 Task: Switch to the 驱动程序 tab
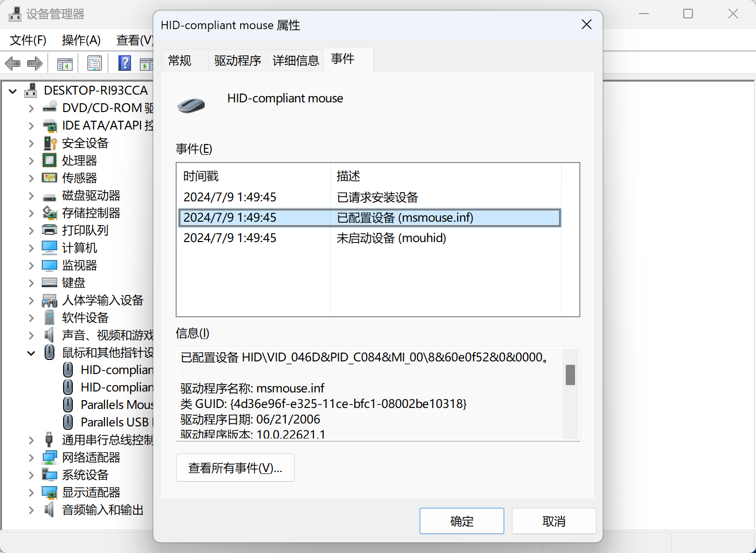tap(237, 61)
